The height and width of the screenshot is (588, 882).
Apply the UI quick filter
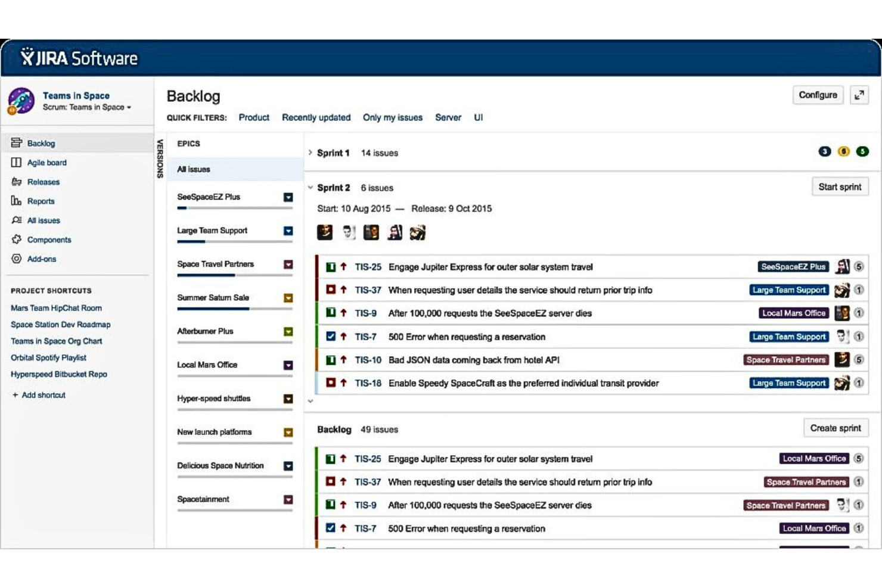(x=479, y=117)
